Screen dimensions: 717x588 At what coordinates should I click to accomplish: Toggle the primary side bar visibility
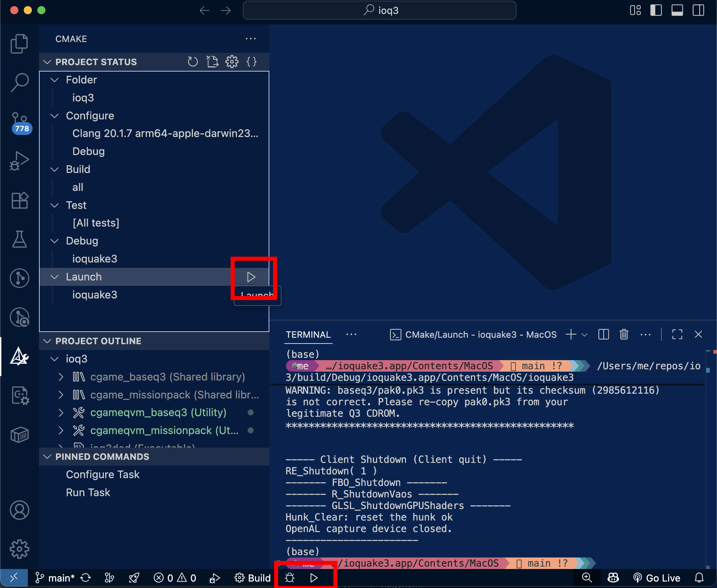[656, 10]
